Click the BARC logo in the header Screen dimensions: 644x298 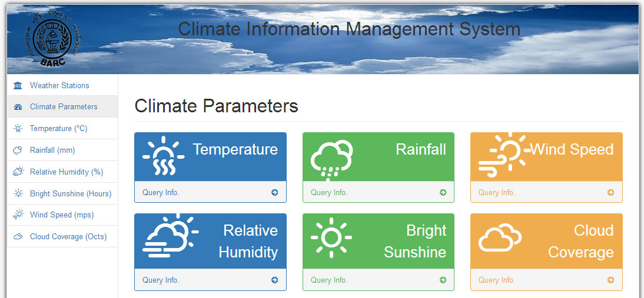click(x=53, y=39)
